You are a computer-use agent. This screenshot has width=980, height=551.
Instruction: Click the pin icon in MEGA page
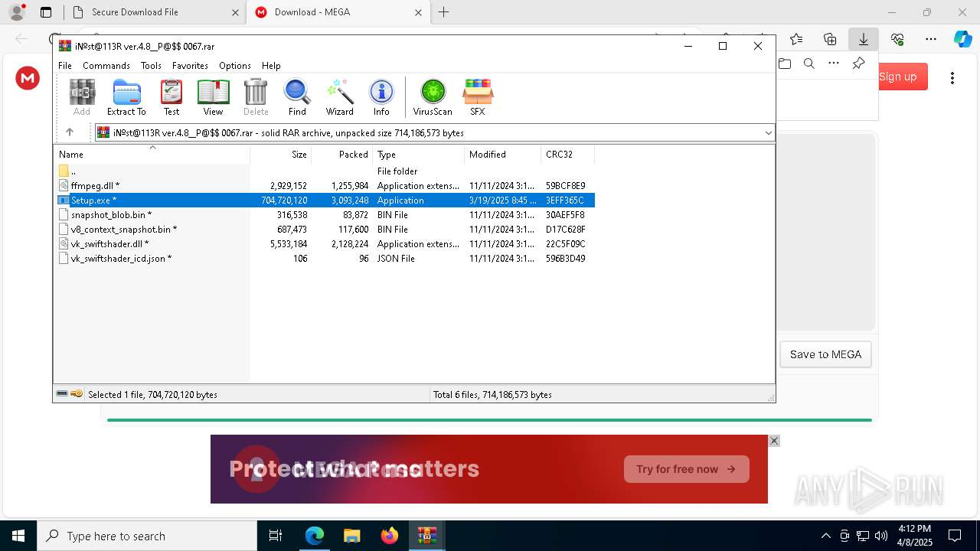pos(859,64)
